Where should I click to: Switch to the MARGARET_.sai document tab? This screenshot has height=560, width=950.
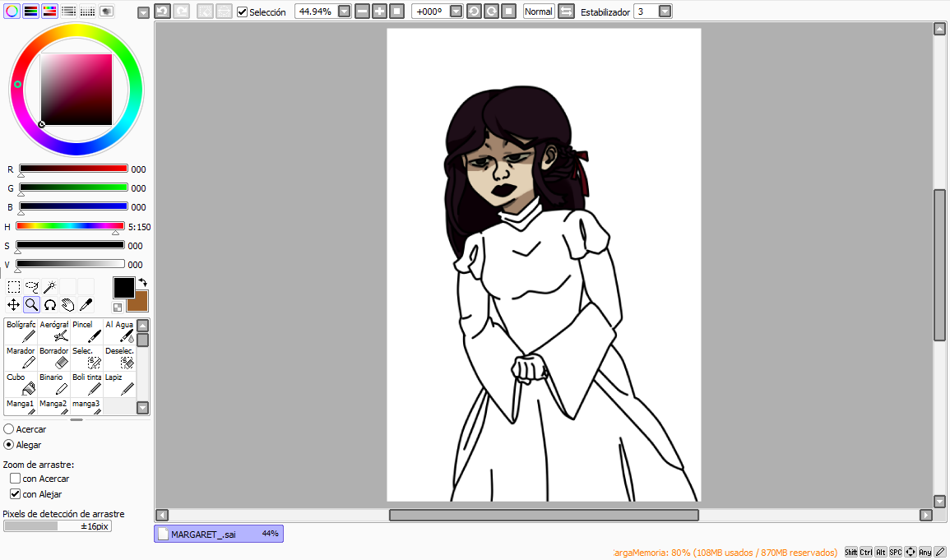tap(219, 534)
